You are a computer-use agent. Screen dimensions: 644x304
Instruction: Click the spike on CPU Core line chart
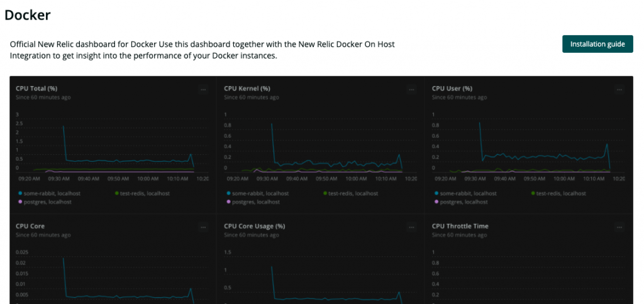coord(64,259)
